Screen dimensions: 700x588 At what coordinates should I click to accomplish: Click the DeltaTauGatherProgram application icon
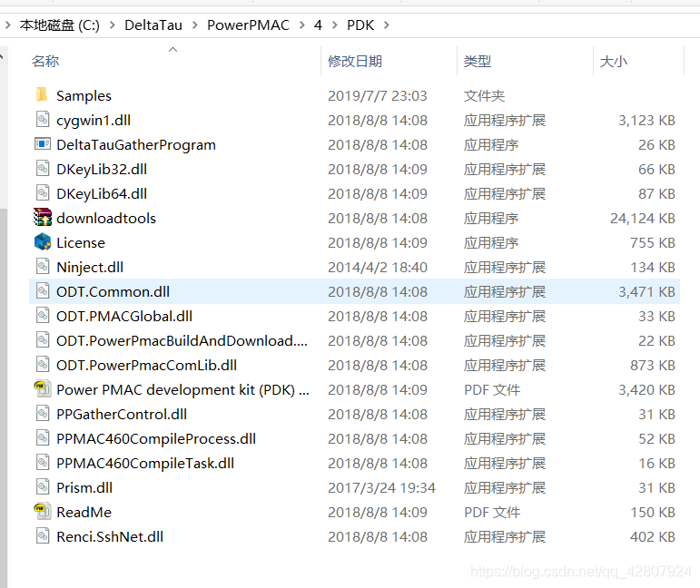click(x=42, y=144)
